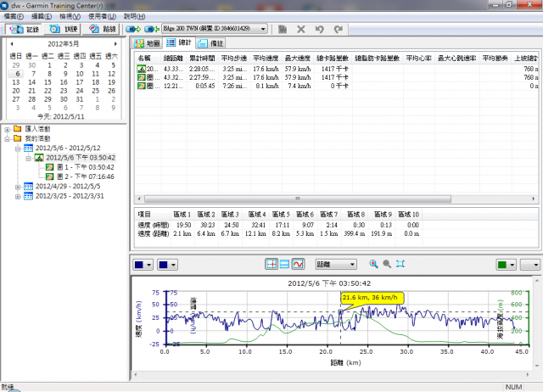This screenshot has width=543, height=392.
Task: Open the 訓練 workouts view button
Action: pos(64,29)
